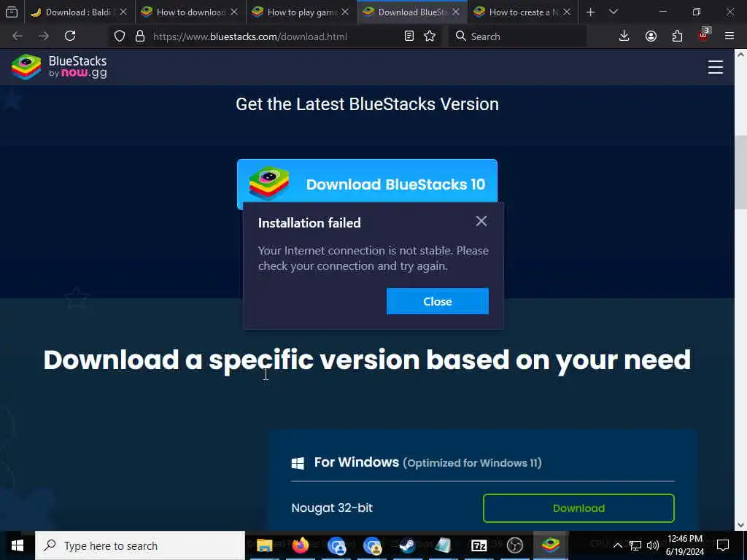Open 7-Zip from the taskbar
The image size is (747, 560).
479,545
